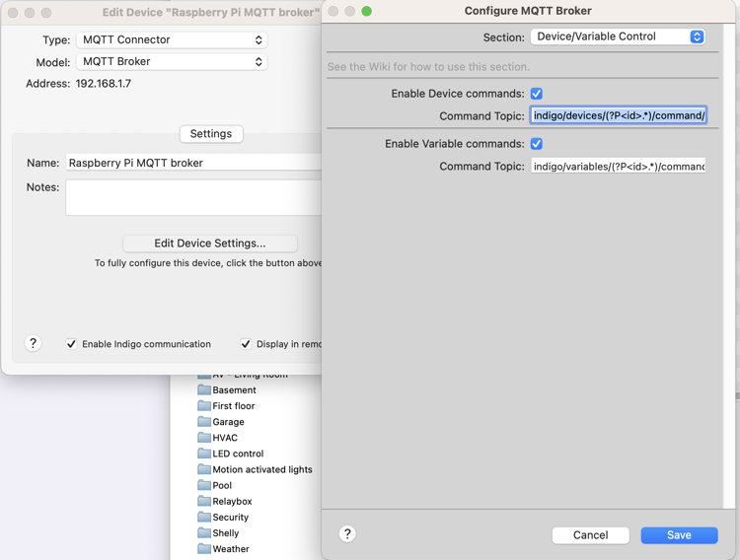Toggle Enable Indigo communication checkbox
This screenshot has width=740, height=560.
point(71,344)
